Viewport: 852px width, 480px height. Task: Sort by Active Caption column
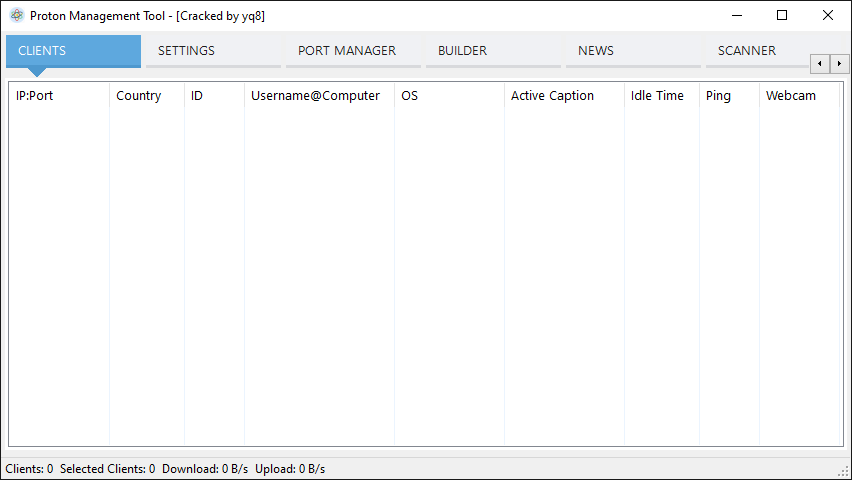[x=552, y=96]
